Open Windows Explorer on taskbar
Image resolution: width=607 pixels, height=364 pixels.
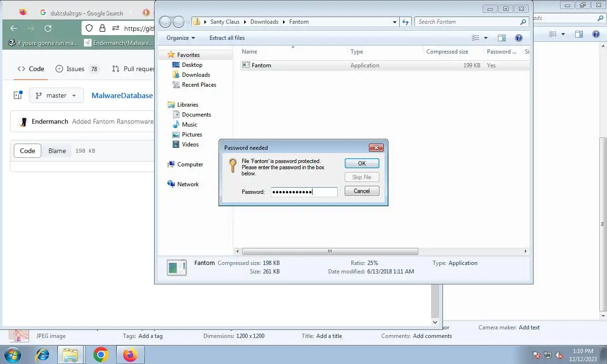[x=71, y=355]
